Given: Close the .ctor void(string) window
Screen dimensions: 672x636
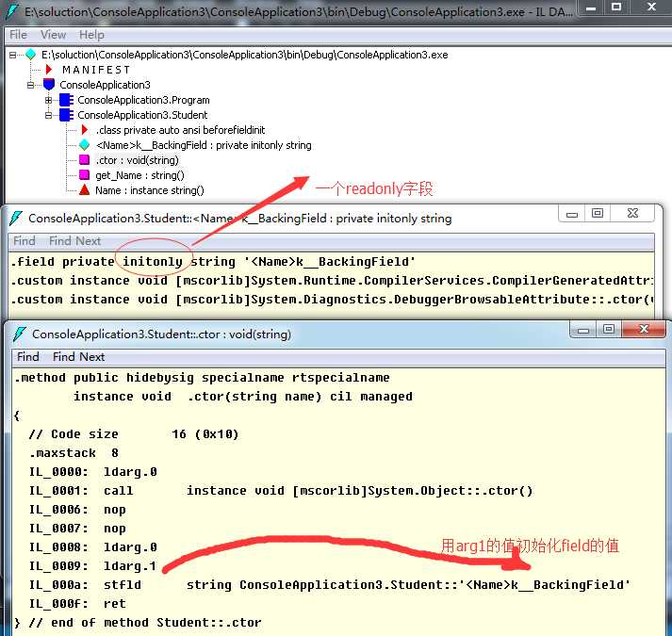Looking at the screenshot, I should [644, 329].
